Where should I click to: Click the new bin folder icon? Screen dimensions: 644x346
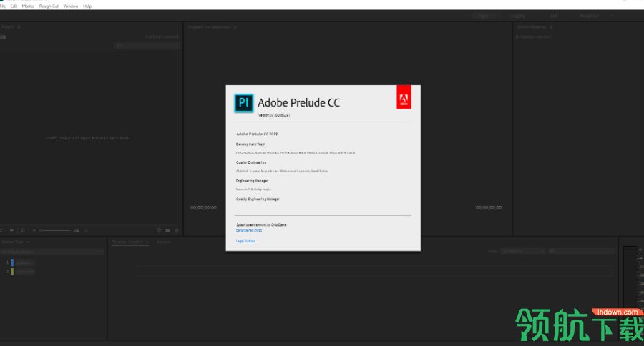tap(167, 231)
